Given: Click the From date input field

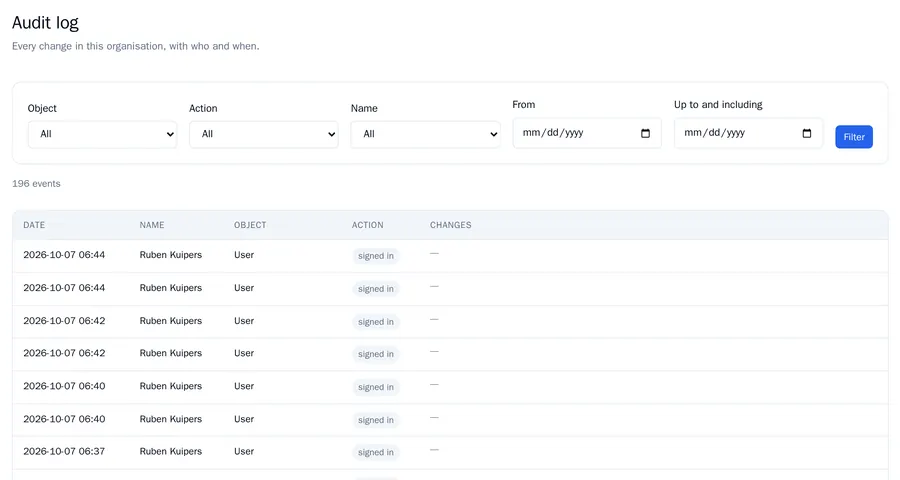Looking at the screenshot, I should coord(587,133).
